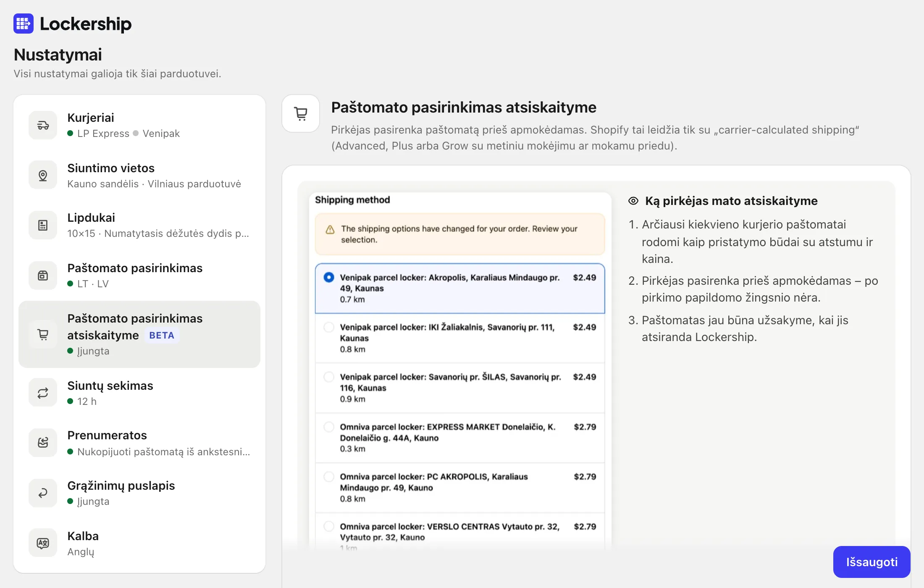Screen dimensions: 924x588
Task: Click the Lockership logo icon
Action: point(23,24)
